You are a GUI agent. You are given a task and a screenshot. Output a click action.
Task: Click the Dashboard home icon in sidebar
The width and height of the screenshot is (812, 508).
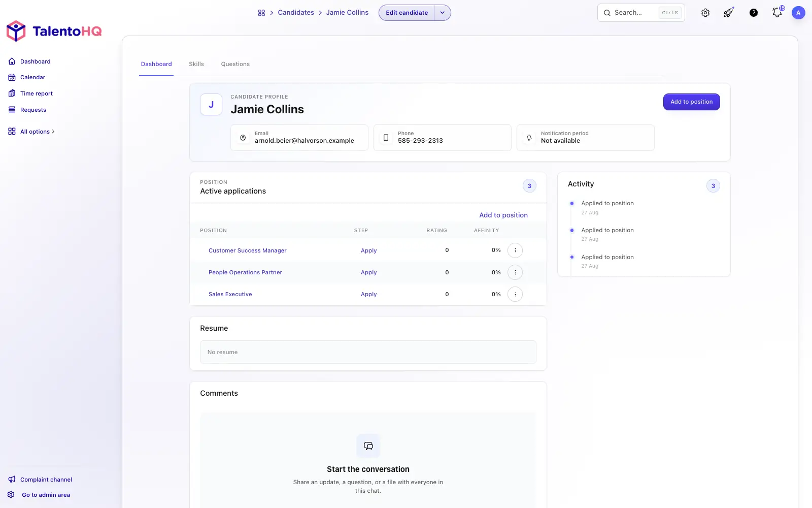coord(12,61)
